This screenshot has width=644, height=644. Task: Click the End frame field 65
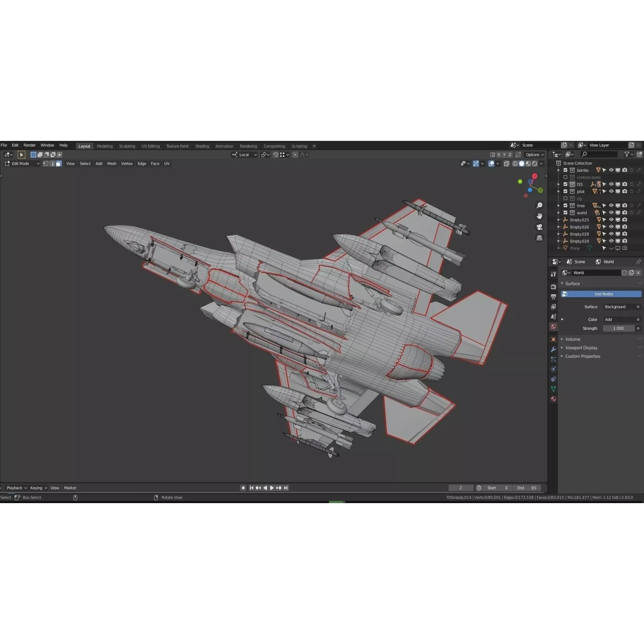[527, 488]
